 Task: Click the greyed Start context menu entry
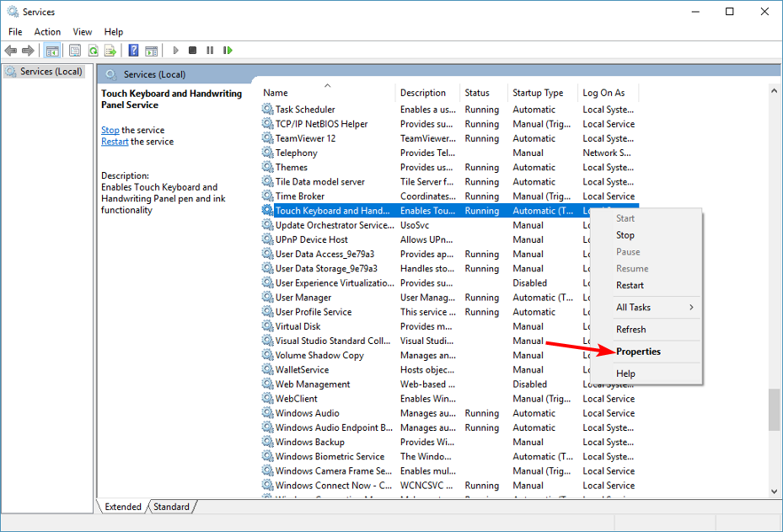(x=646, y=218)
